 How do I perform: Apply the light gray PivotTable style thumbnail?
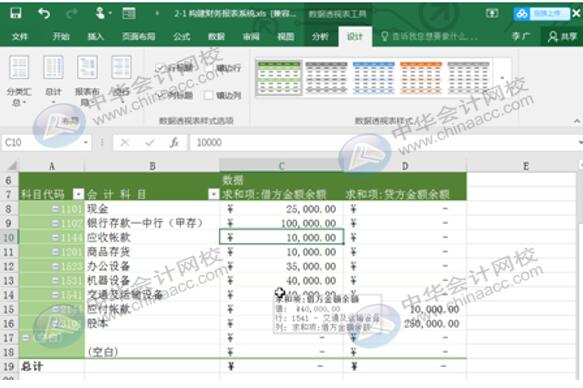pyautogui.click(x=468, y=78)
